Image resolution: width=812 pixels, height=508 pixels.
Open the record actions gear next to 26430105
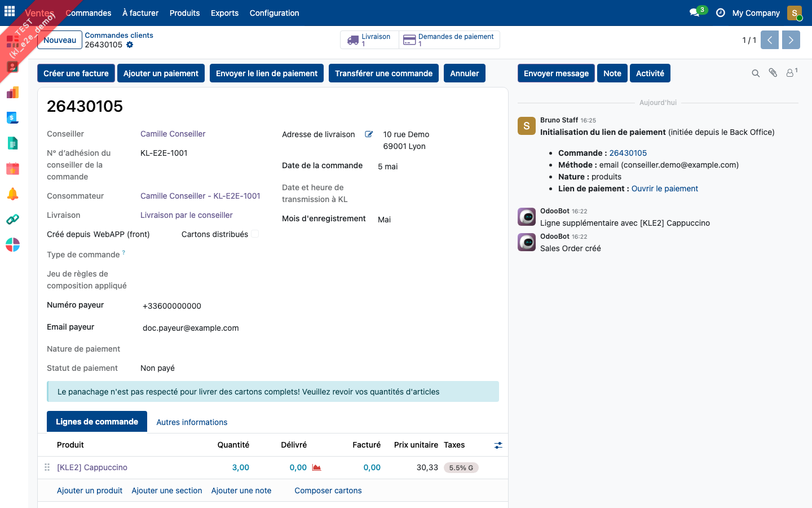[130, 45]
